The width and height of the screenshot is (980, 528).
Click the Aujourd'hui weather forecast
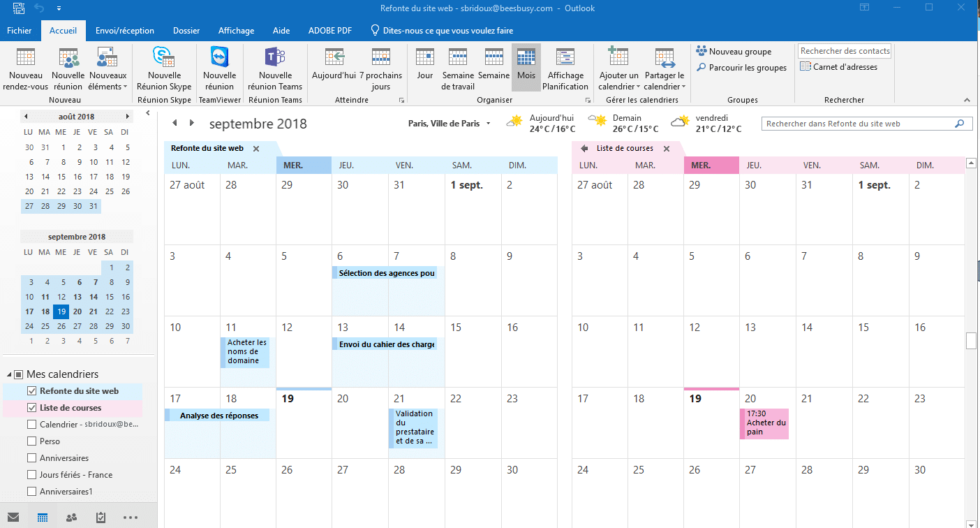[x=541, y=123]
